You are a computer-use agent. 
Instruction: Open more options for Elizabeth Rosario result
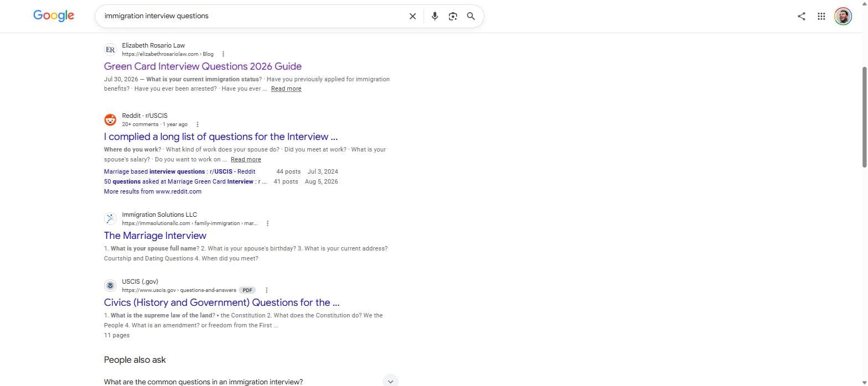[x=223, y=54]
